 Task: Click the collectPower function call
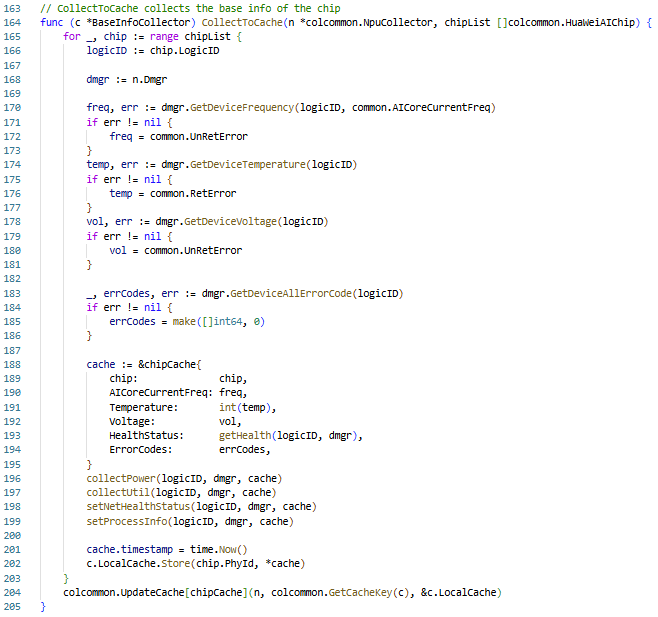pyautogui.click(x=121, y=479)
